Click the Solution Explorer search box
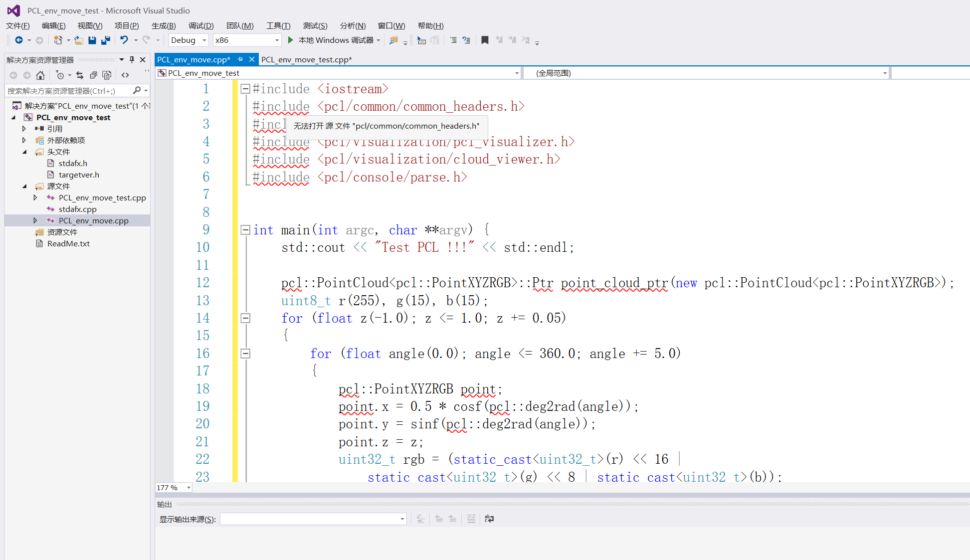Viewport: 970px width, 560px height. tap(70, 91)
